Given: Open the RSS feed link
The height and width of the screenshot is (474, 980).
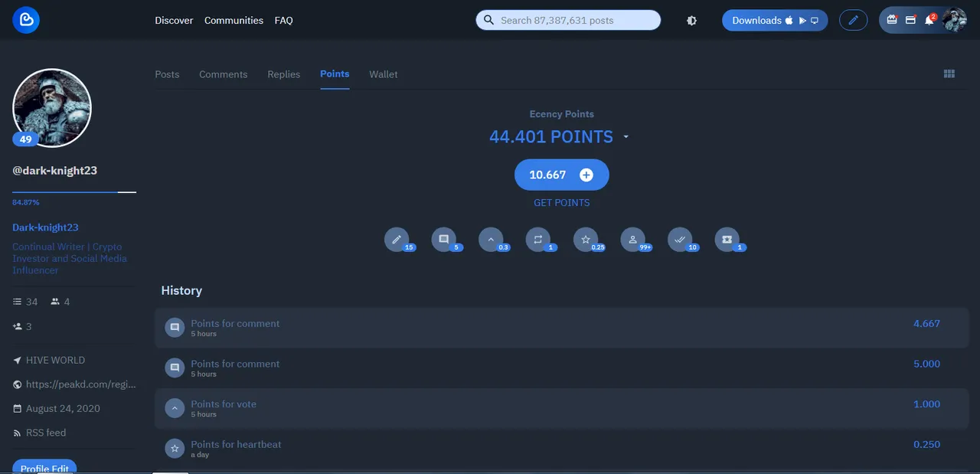Looking at the screenshot, I should pyautogui.click(x=39, y=433).
